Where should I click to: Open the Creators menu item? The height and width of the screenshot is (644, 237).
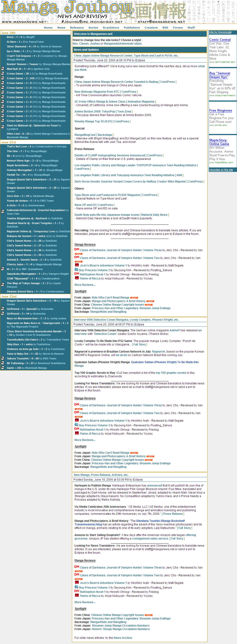pos(151,28)
